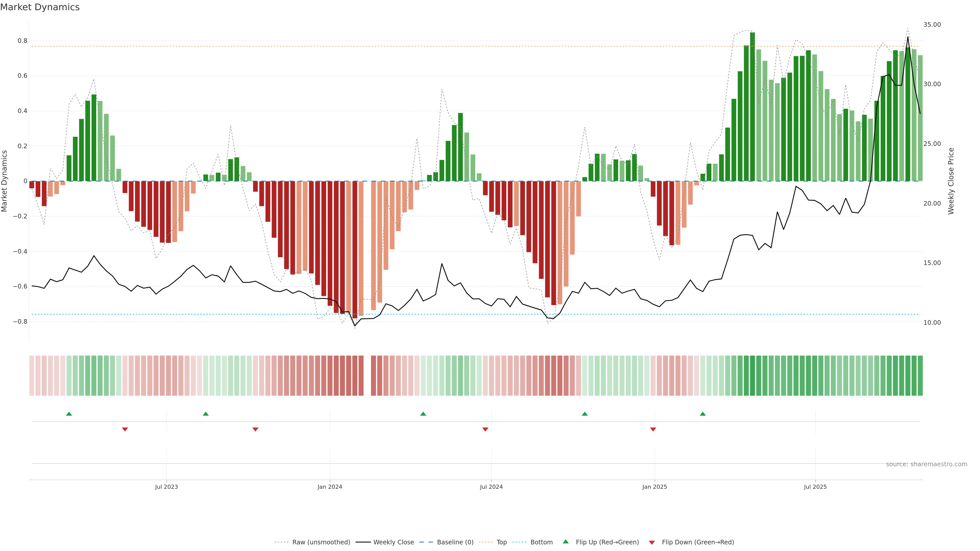Click the rightmost green Flip Up triangle marker
This screenshot has height=551, width=980.
(x=703, y=414)
